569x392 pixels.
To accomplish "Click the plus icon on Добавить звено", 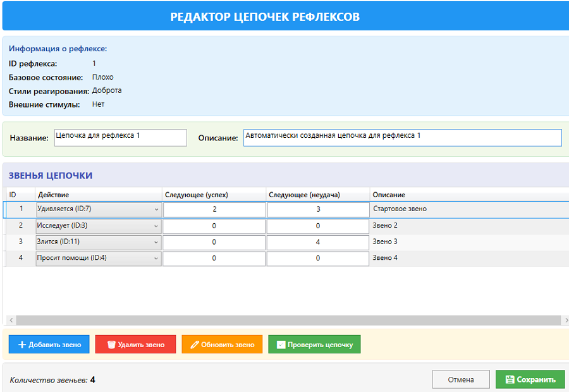I will point(22,345).
